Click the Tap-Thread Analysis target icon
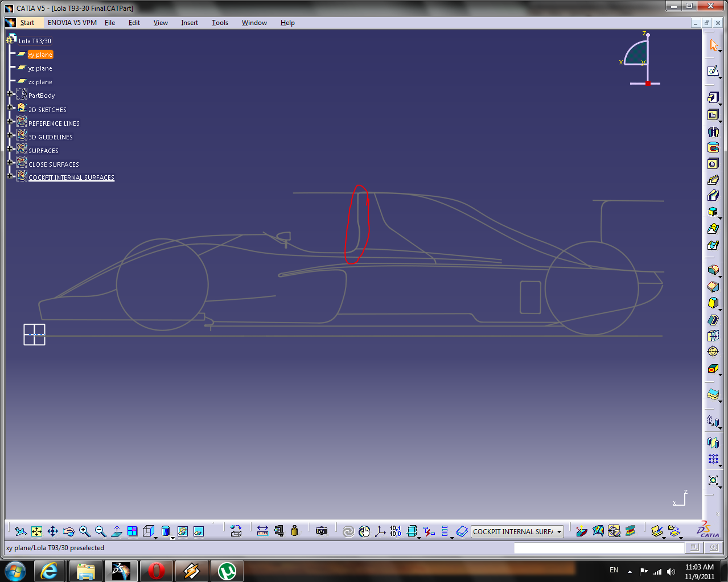Screen dimensions: 728x582 pyautogui.click(x=614, y=531)
